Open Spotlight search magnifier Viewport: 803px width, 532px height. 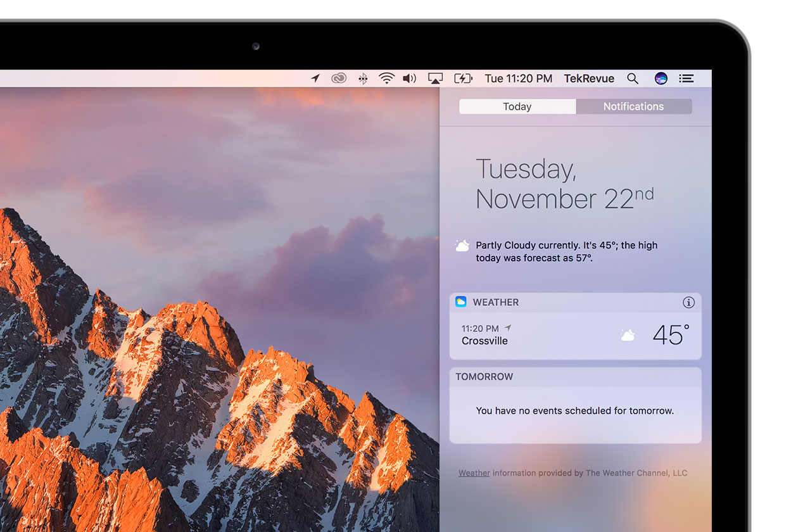click(x=633, y=79)
